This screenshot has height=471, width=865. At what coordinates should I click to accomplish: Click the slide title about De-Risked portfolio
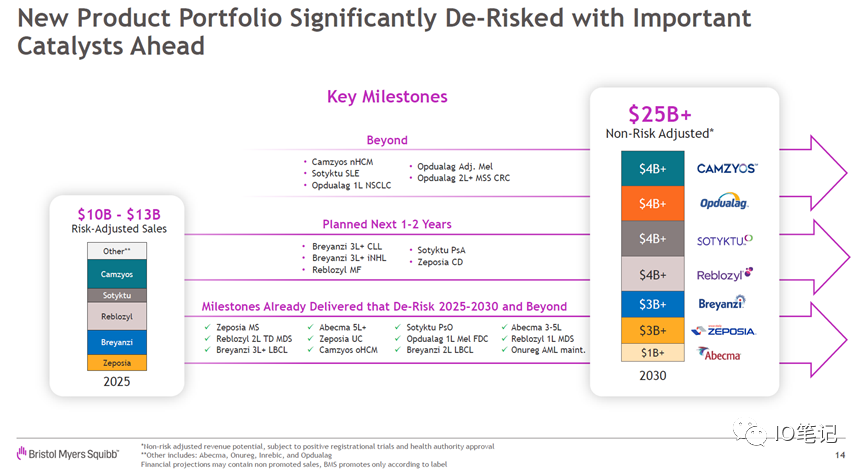coord(384,32)
